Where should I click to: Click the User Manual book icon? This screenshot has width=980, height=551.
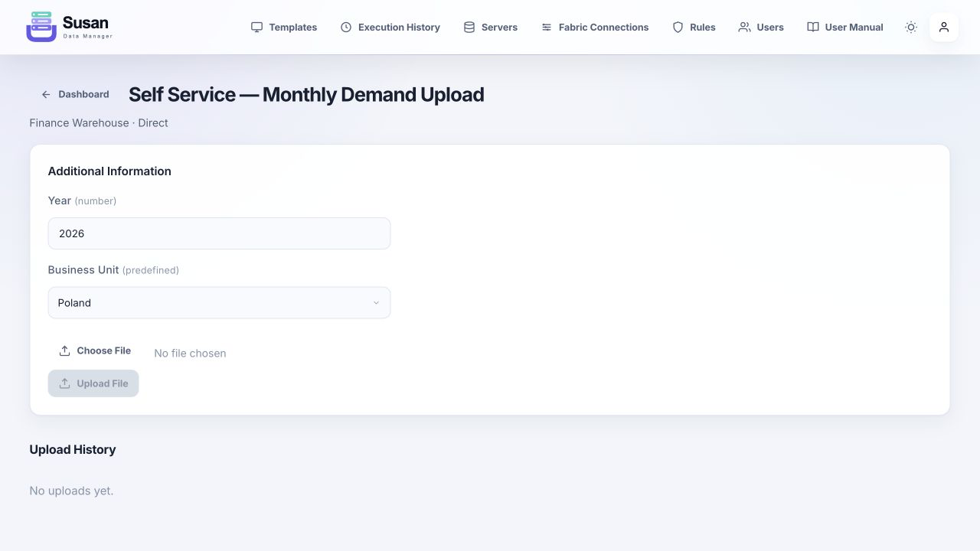click(x=813, y=27)
